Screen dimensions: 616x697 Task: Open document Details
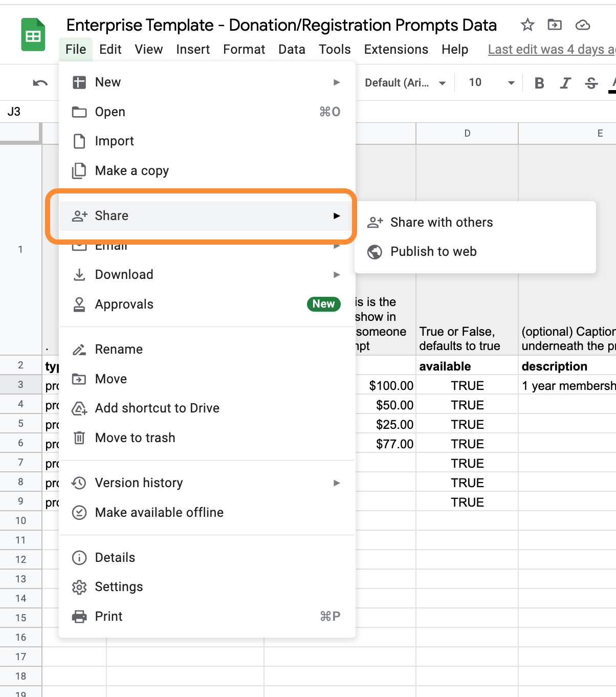coord(207,558)
